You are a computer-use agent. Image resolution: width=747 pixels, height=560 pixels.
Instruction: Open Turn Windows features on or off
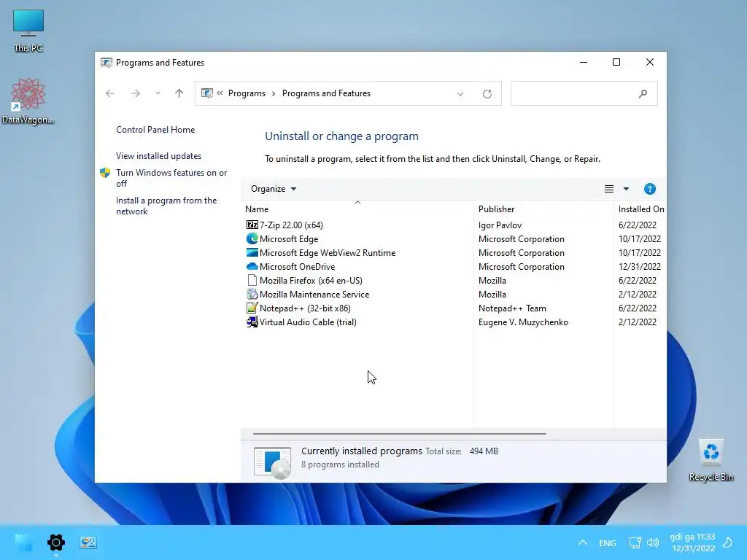point(171,178)
